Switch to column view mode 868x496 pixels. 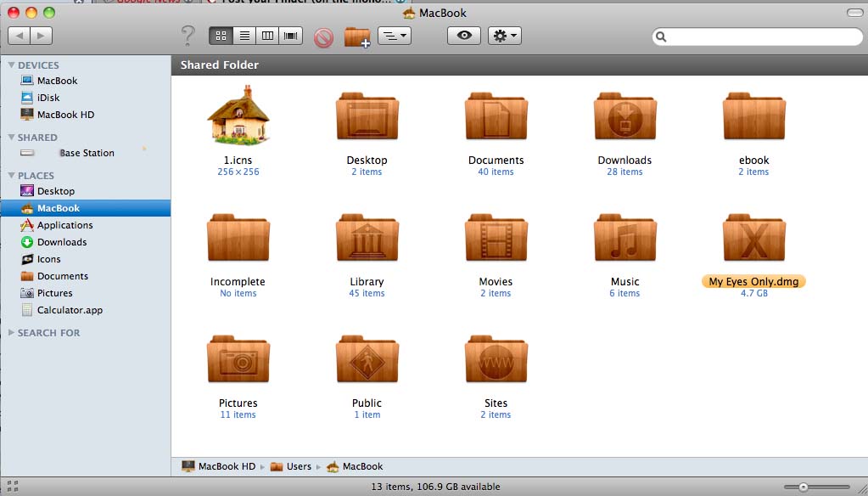pos(267,36)
